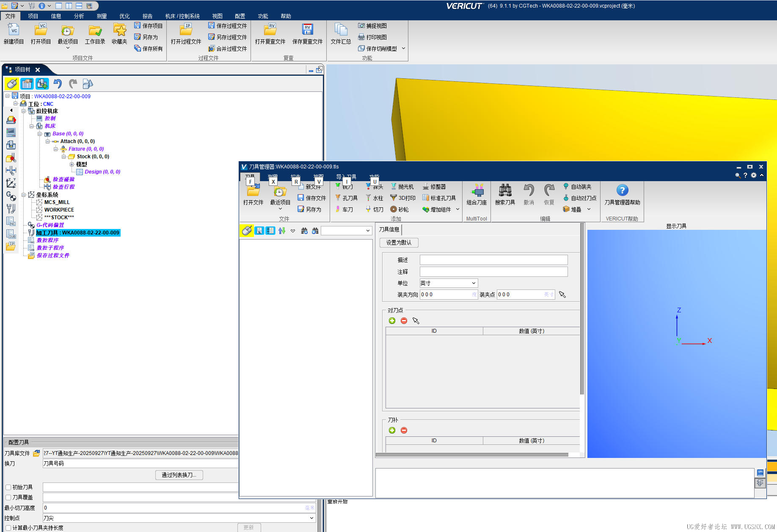The height and width of the screenshot is (532, 777).
Task: Select 加工刀具 node in project tree
Action: 78,233
